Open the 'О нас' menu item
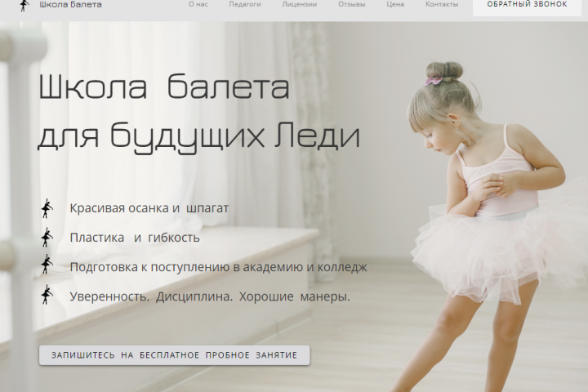588x392 pixels. click(x=198, y=5)
